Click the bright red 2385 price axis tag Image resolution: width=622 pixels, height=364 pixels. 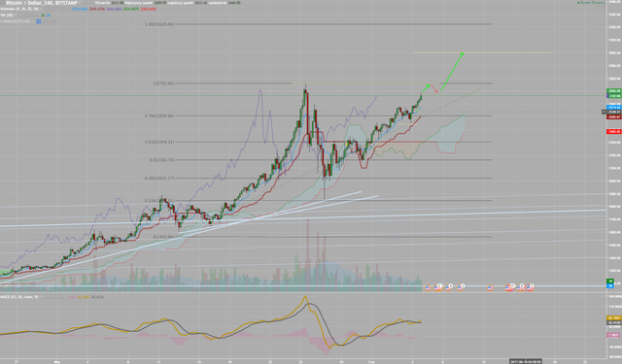pyautogui.click(x=613, y=131)
